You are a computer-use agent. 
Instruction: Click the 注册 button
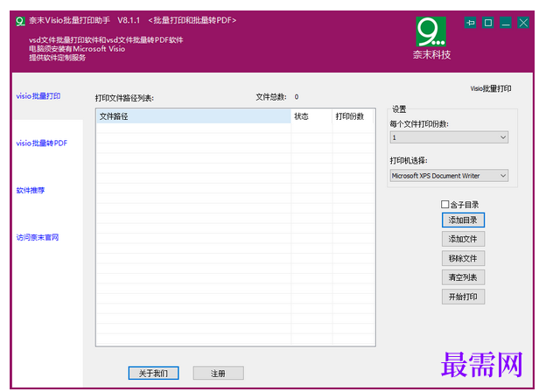coord(218,373)
